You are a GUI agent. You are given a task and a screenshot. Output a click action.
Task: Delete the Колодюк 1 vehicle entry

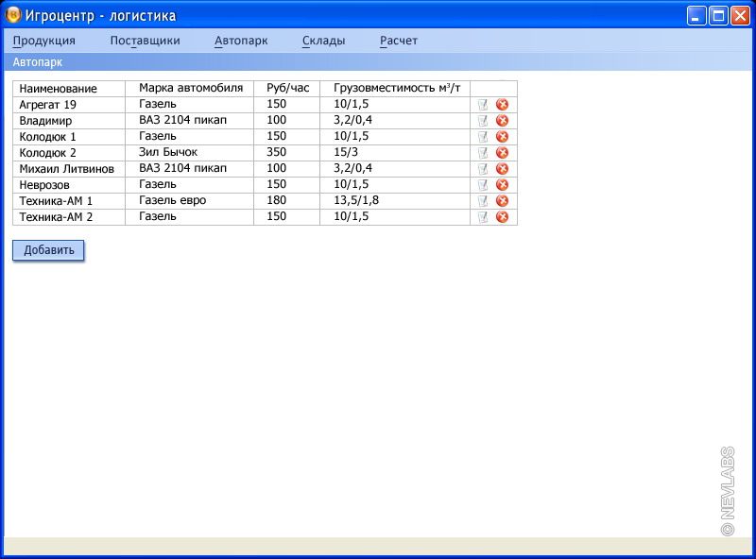pos(502,137)
